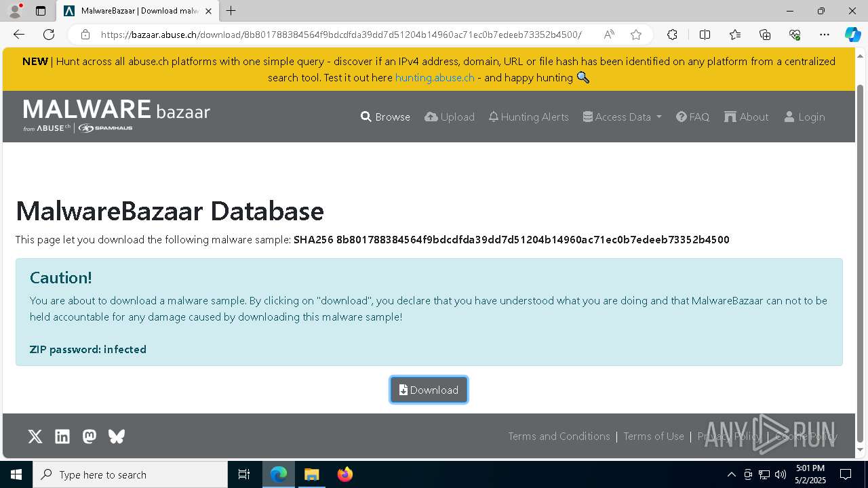868x488 pixels.
Task: Open the Hunting Alerts menu item
Action: click(529, 117)
